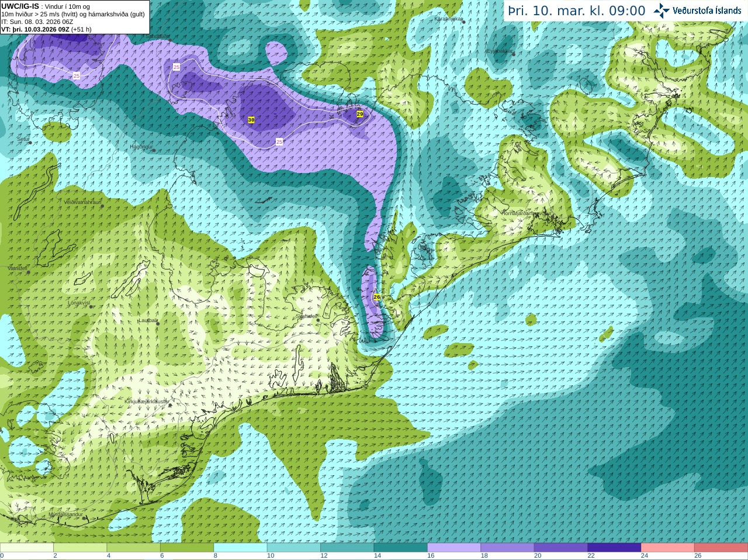Select the header date Þri. 10. mar. kl. 09:00
Screen dimensions: 748x560
tap(576, 11)
